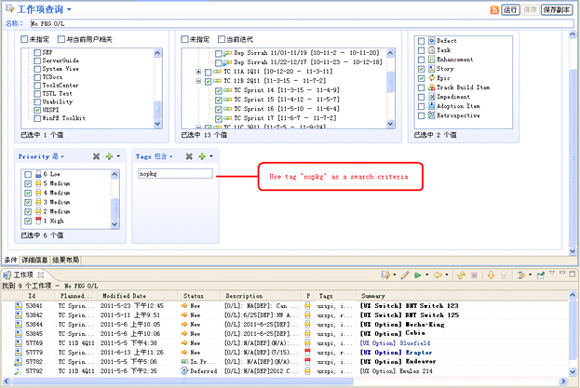Click the 工作项查询 title icon
This screenshot has width=580, height=388.
coord(10,9)
